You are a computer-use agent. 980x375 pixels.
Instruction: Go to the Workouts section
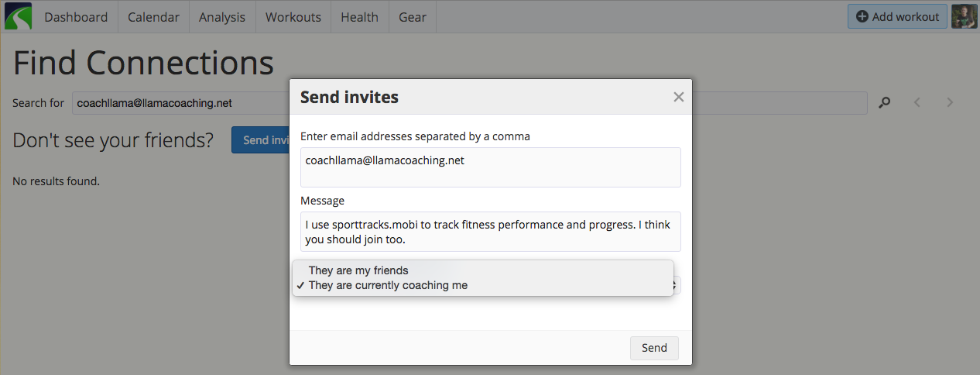pos(293,16)
